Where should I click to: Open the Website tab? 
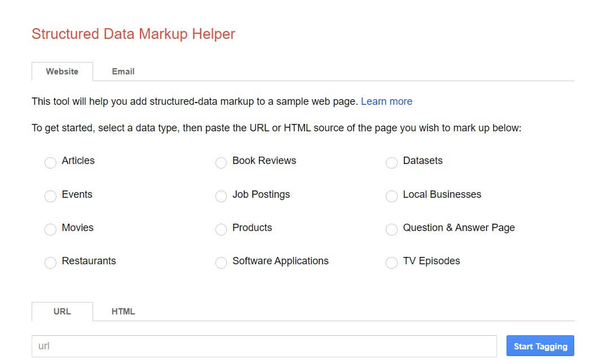click(x=62, y=72)
